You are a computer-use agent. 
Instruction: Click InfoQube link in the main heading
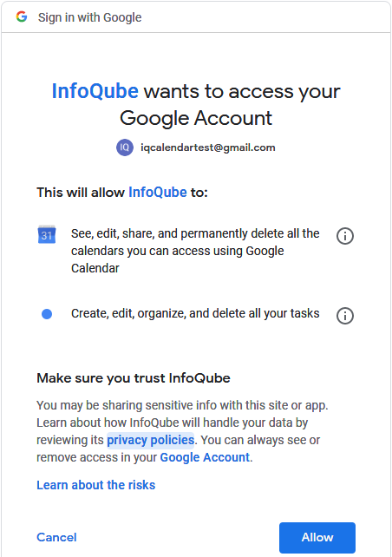point(95,91)
